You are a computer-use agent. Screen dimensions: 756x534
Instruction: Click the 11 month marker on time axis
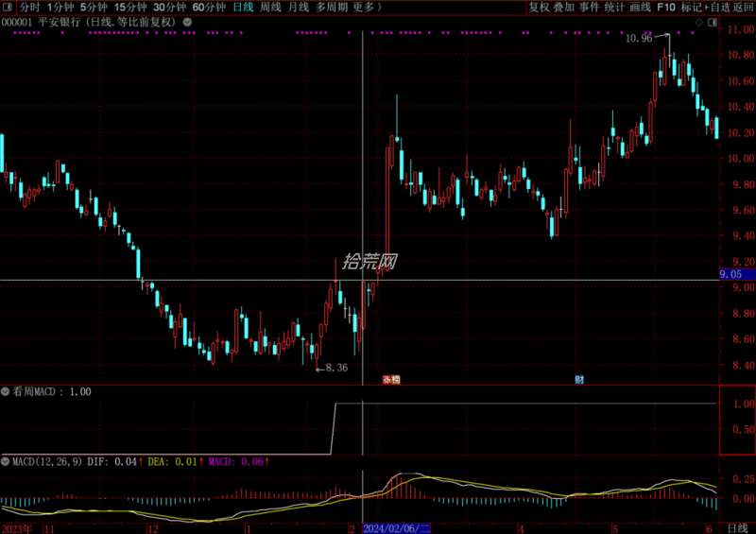pyautogui.click(x=49, y=529)
